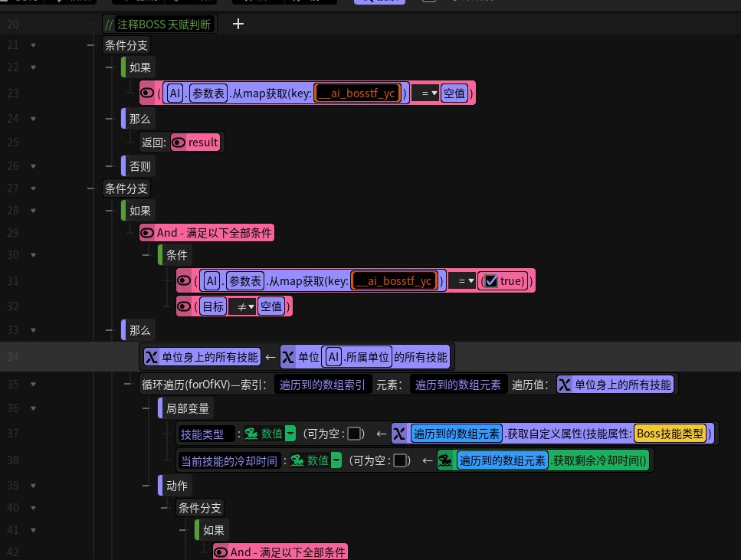Select the 目标 token on line 32
Viewport: 741px width, 560px height.
pos(213,306)
